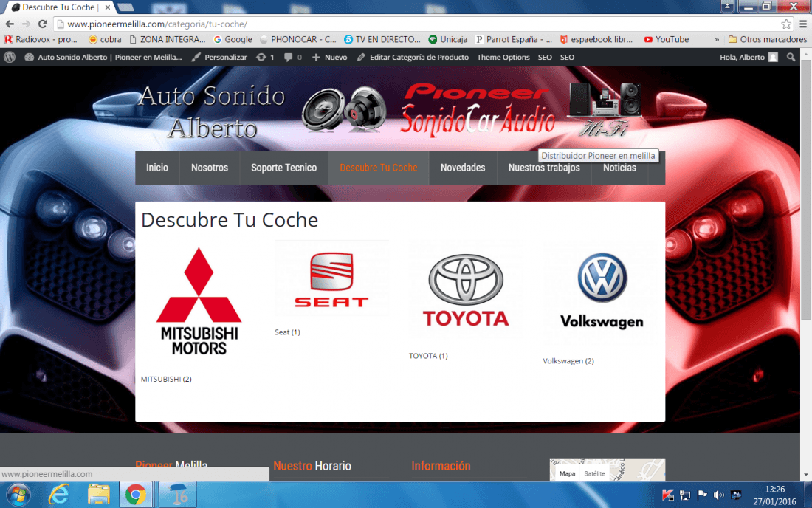This screenshot has width=812, height=508.
Task: Open File Explorer folder in the taskbar
Action: (98, 495)
